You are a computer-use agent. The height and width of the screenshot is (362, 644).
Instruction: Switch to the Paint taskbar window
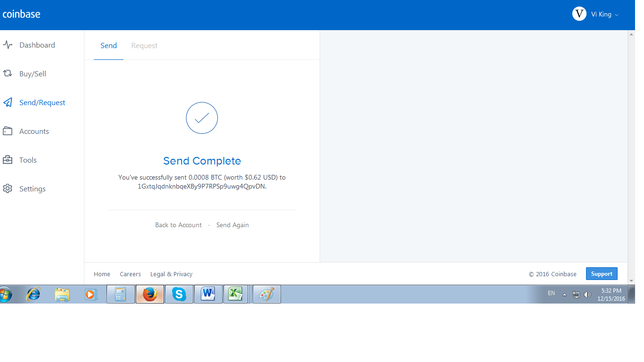267,295
